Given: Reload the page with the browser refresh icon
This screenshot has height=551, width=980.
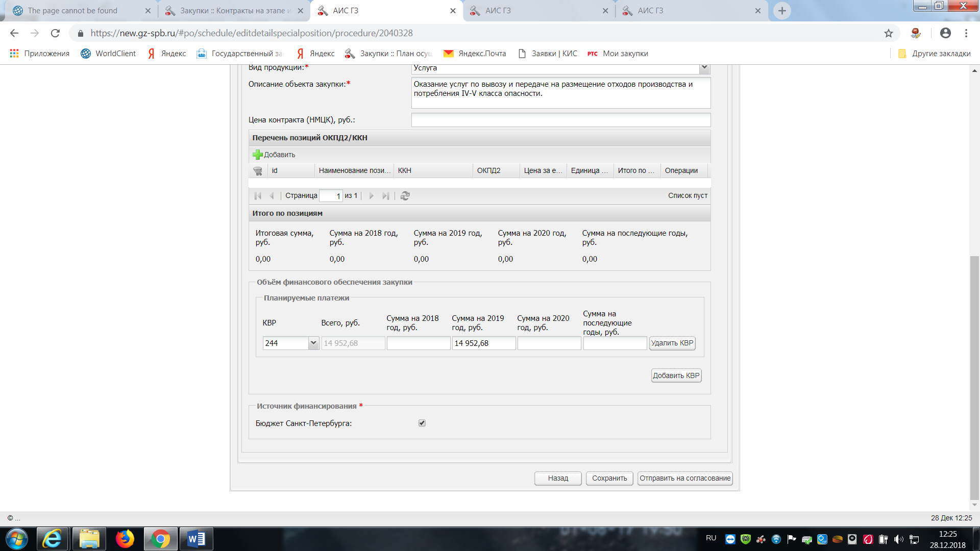Looking at the screenshot, I should pos(55,33).
